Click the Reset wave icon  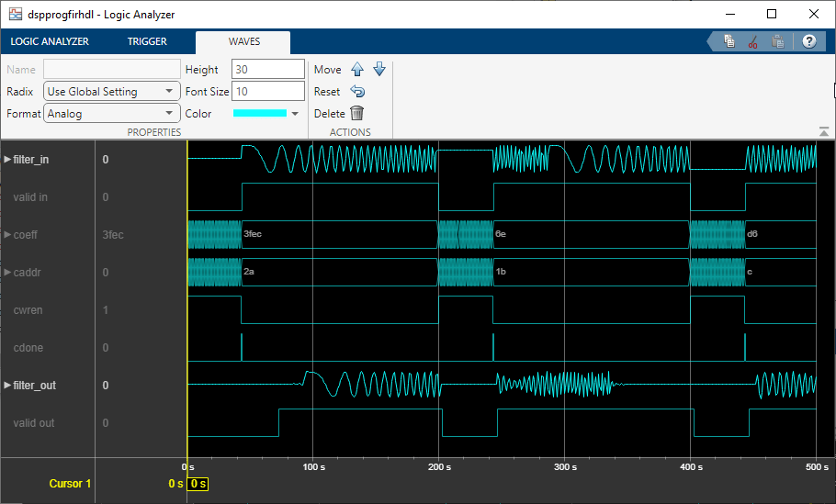click(x=357, y=92)
